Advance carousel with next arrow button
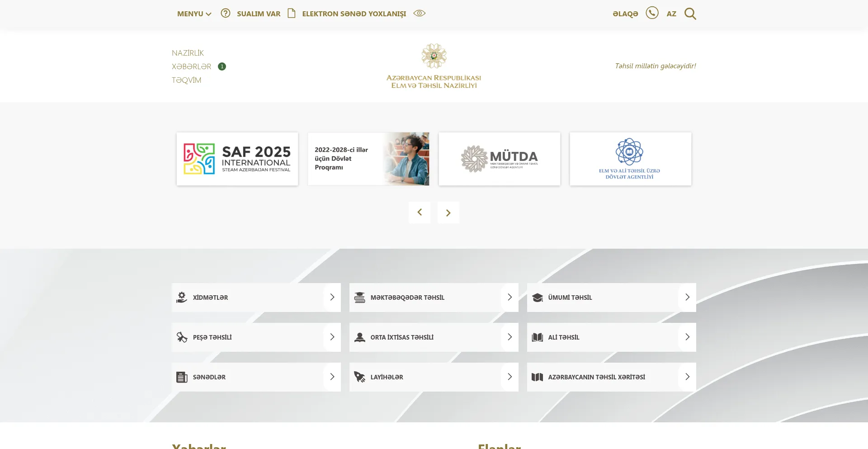Screen dimensions: 868x449 click(448, 213)
